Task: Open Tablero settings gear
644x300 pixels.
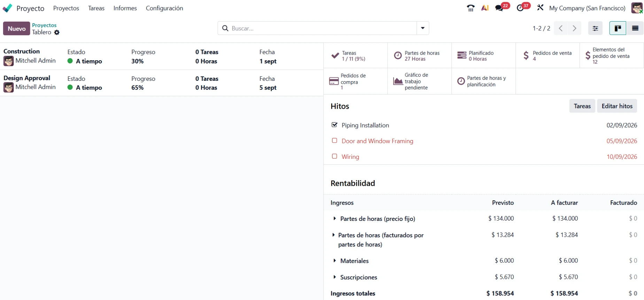Action: coord(57,32)
